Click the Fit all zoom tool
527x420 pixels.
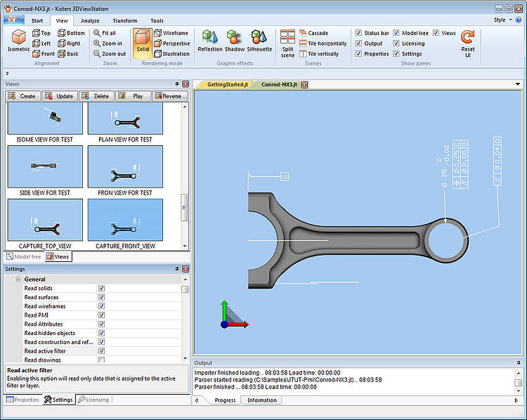click(105, 33)
